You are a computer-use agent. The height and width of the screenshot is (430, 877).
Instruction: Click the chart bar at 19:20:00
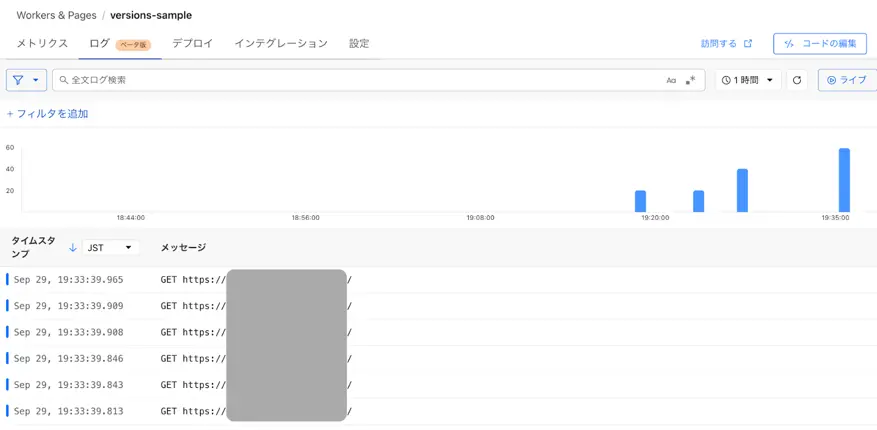(640, 201)
